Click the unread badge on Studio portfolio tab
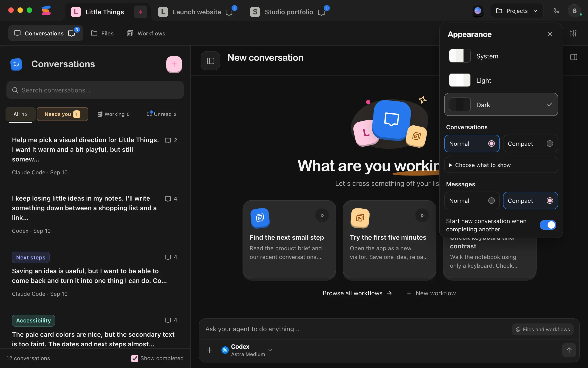Image resolution: width=588 pixels, height=368 pixels. tap(327, 8)
